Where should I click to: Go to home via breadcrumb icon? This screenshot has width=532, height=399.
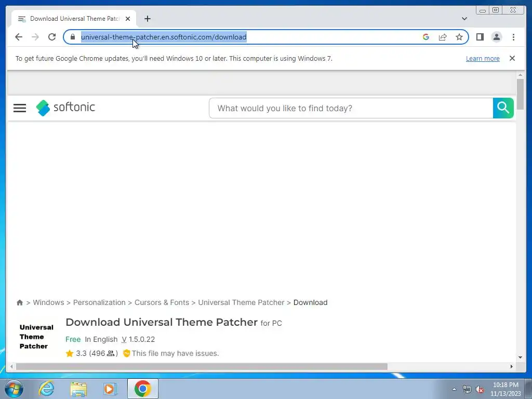[x=20, y=303]
